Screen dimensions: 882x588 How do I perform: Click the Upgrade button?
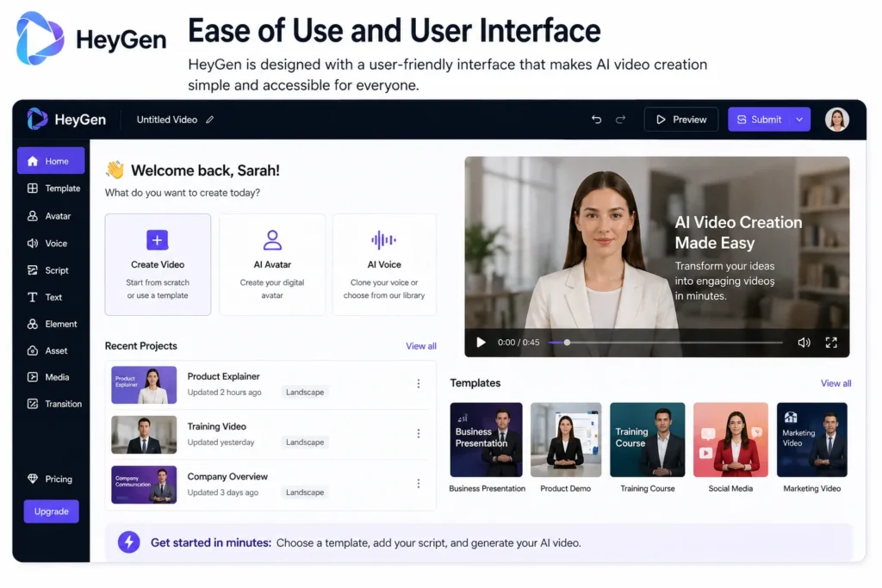click(51, 511)
